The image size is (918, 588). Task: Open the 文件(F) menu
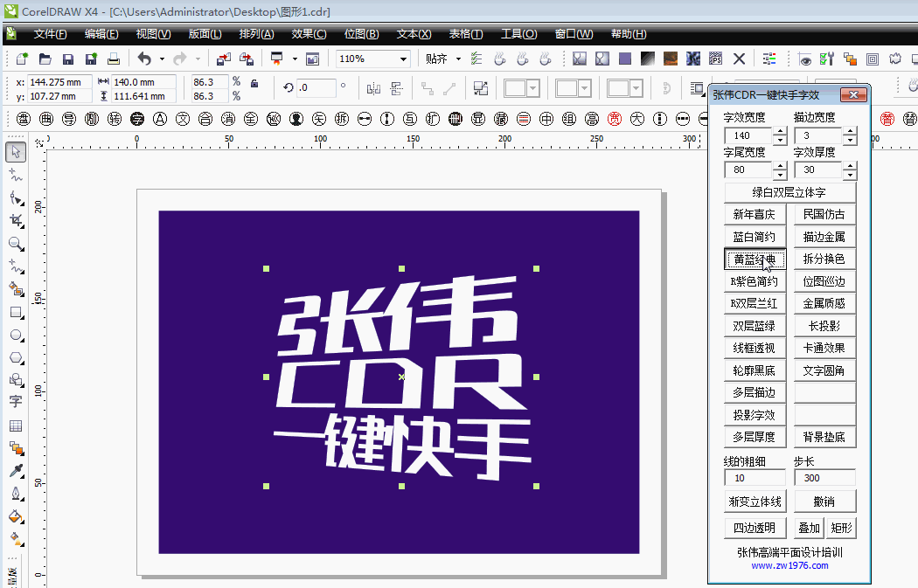pyautogui.click(x=51, y=34)
